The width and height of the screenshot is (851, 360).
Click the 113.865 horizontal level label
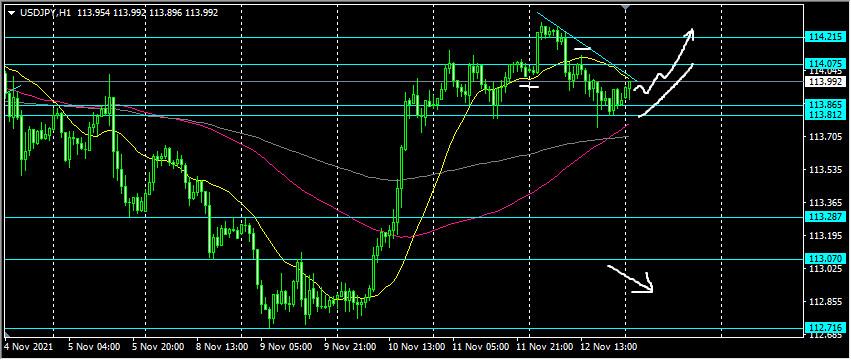point(825,104)
